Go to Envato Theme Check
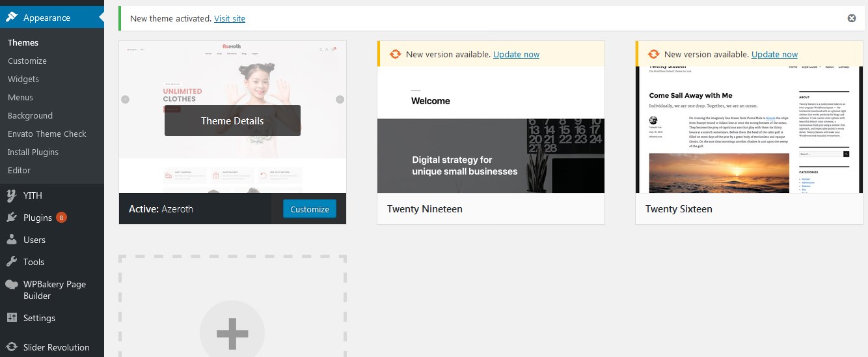Screen dimensions: 868x357 [47, 134]
